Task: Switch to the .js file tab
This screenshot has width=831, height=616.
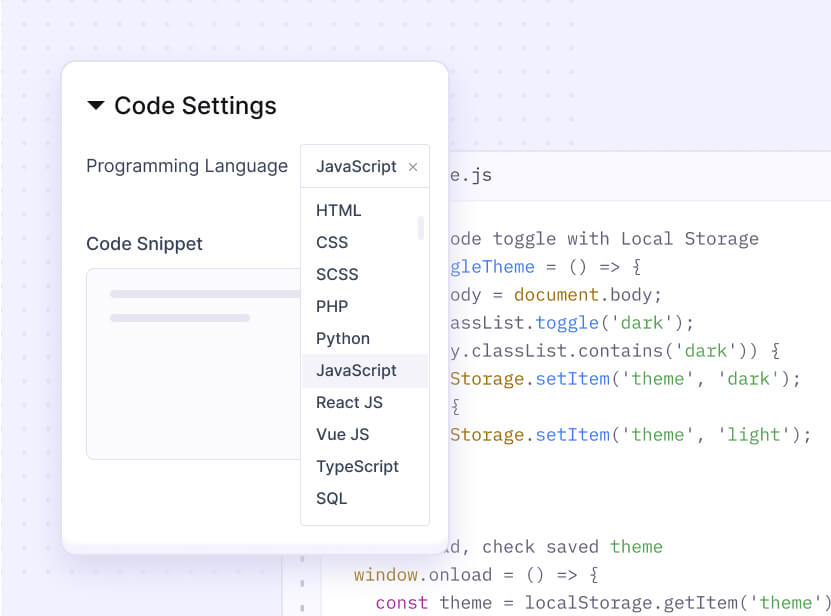Action: click(x=470, y=175)
